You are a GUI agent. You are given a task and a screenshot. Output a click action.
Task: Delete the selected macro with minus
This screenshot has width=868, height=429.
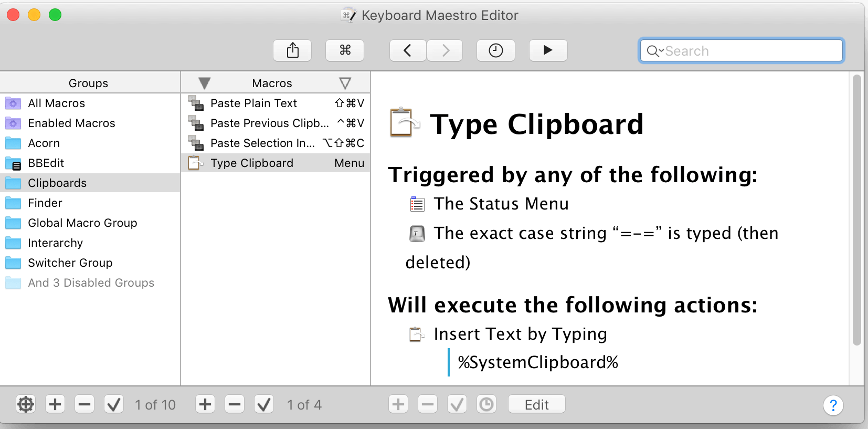[235, 404]
